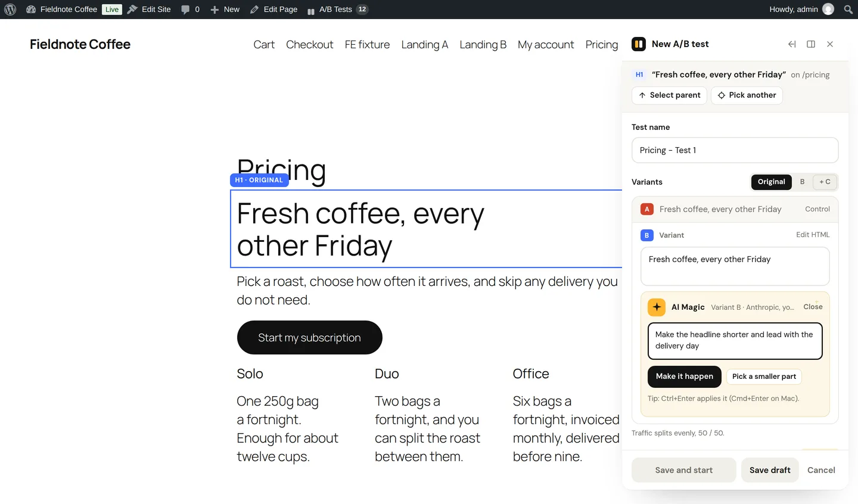Click the 'Pricing' page title heading
The image size is (858, 504).
281,171
